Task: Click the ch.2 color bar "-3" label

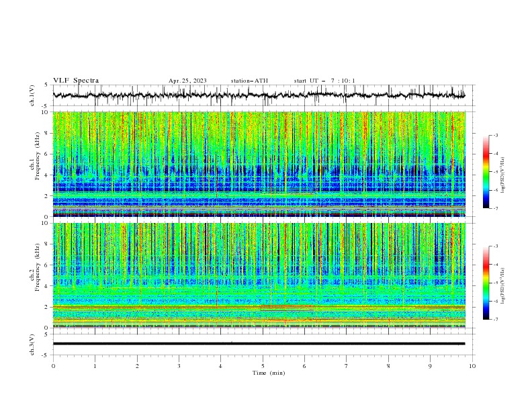Action: tap(496, 246)
